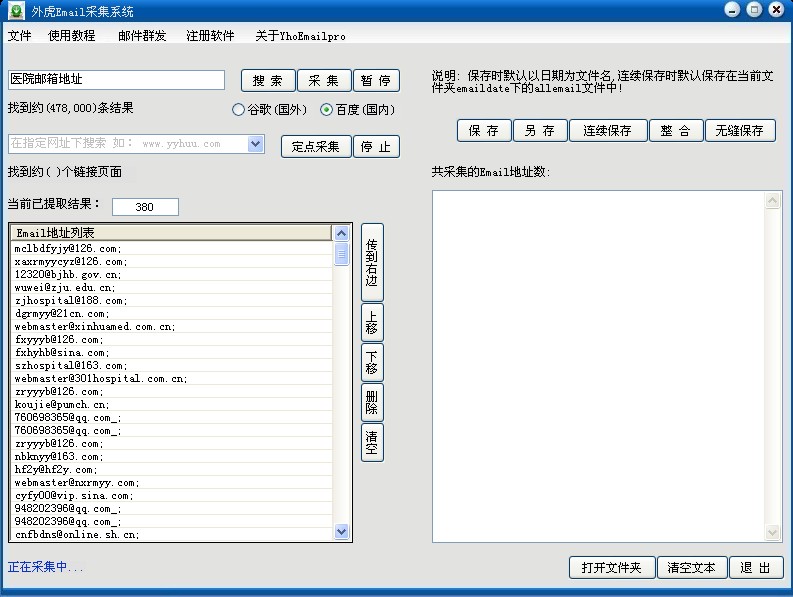Click inside the collected emails text area
Viewport: 793px width, 597px height.
(x=599, y=366)
